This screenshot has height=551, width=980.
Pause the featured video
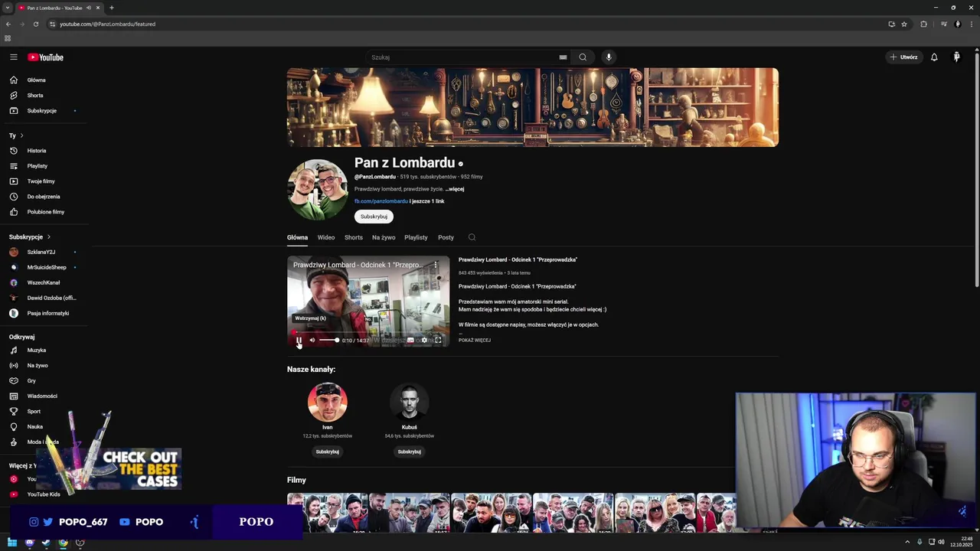click(299, 341)
